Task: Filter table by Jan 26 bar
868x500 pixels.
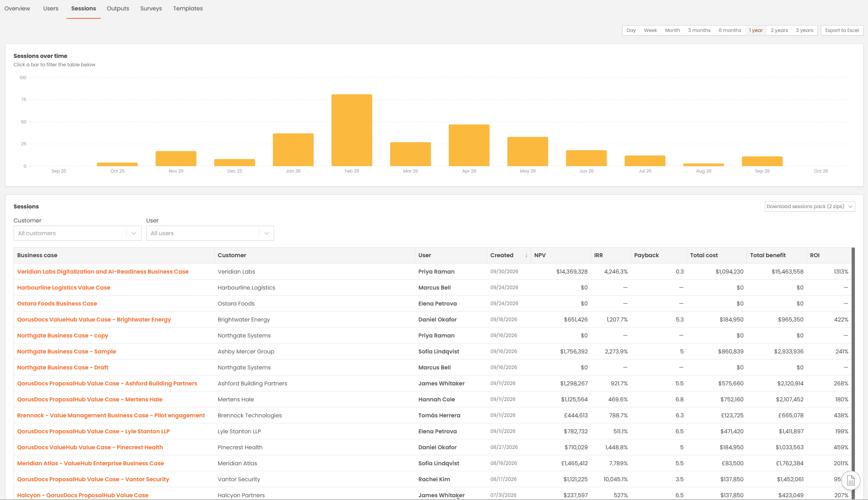Action: tap(293, 150)
